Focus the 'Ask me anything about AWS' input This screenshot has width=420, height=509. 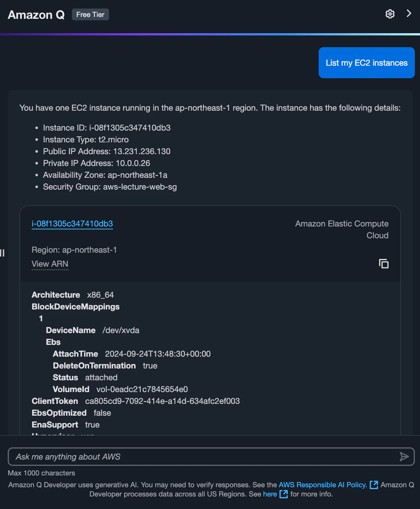click(211, 457)
